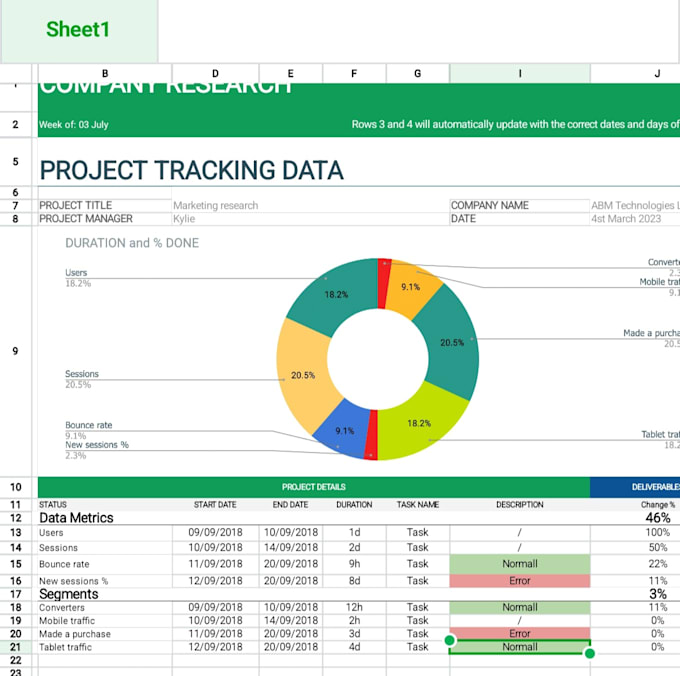680x676 pixels.
Task: Click the bottom-right selection handle
Action: click(590, 653)
